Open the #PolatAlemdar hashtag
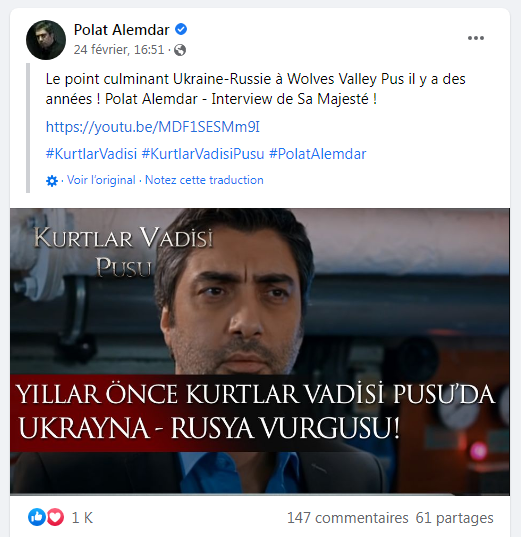Image resolution: width=521 pixels, height=537 pixels. 318,154
